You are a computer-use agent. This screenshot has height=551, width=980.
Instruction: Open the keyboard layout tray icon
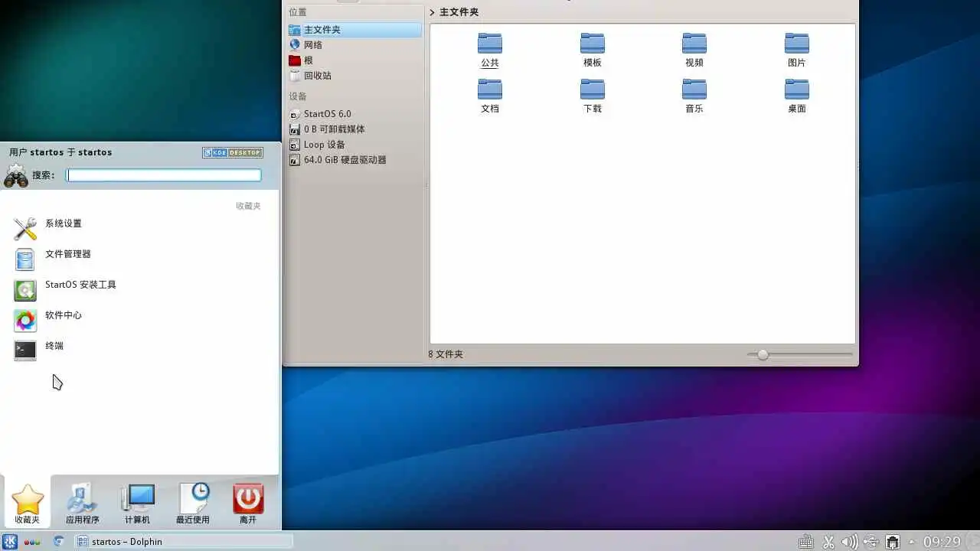point(805,542)
